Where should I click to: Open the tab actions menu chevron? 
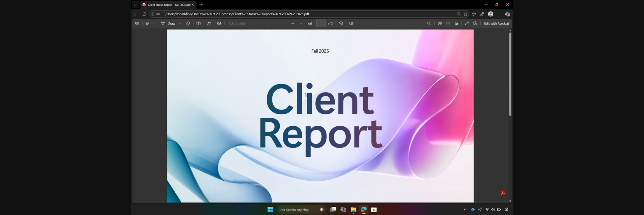click(x=136, y=5)
